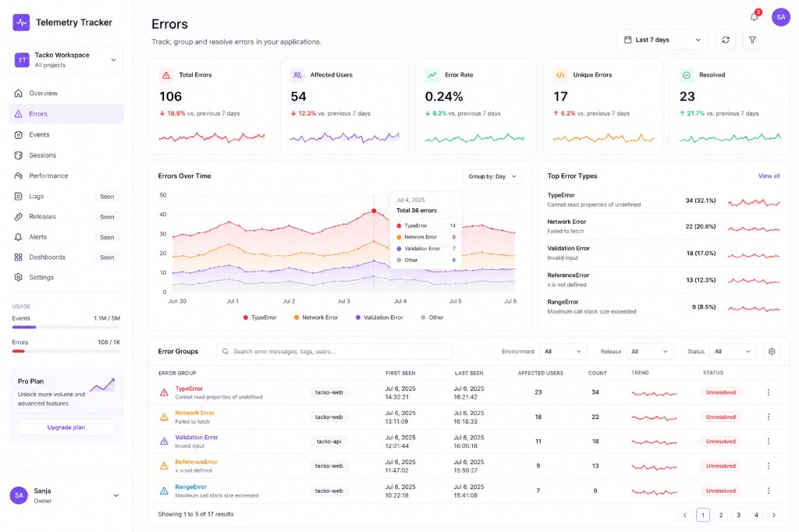Open row actions menu for Network Error
Image resolution: width=799 pixels, height=532 pixels.
[769, 417]
